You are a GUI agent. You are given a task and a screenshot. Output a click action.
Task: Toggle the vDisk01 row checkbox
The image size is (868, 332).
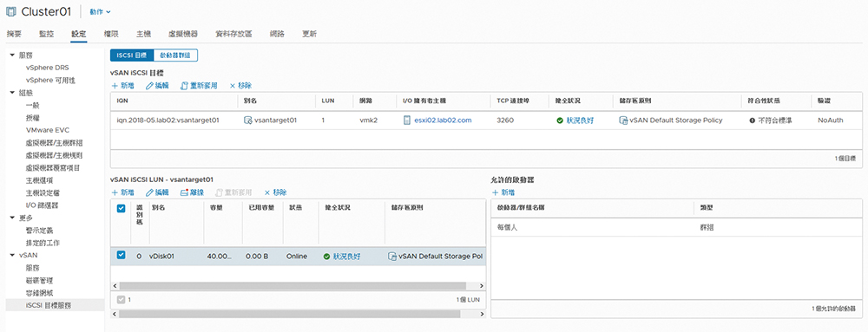122,255
